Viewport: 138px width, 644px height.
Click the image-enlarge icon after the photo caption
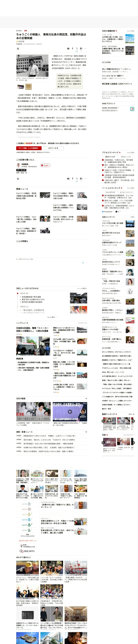[26, 80]
